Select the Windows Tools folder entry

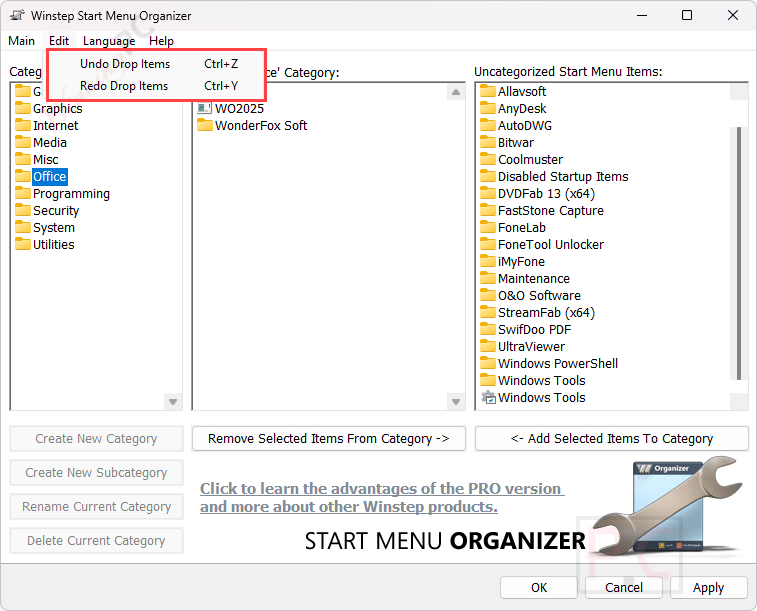tap(542, 380)
